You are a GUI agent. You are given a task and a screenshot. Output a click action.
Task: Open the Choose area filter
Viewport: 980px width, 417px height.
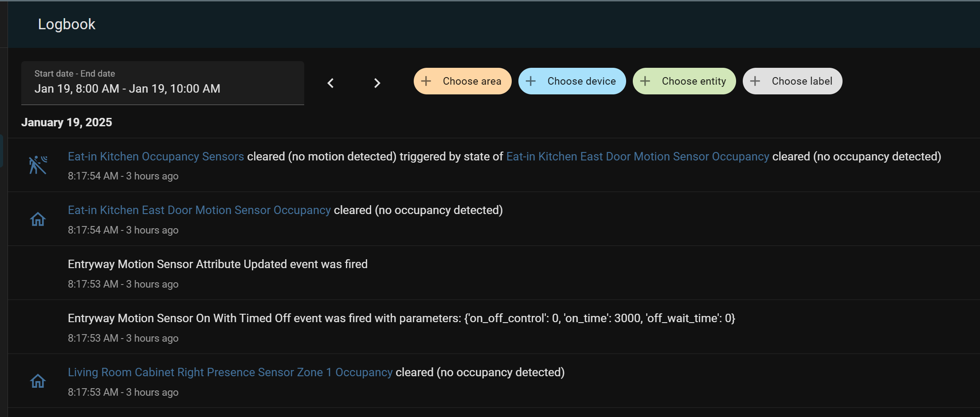[x=471, y=81]
